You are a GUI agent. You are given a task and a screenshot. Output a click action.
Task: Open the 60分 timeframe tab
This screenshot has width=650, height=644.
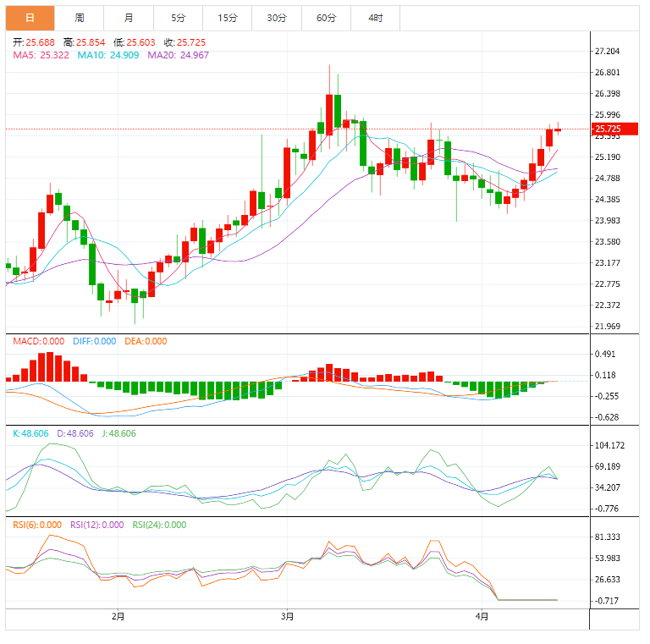click(326, 18)
